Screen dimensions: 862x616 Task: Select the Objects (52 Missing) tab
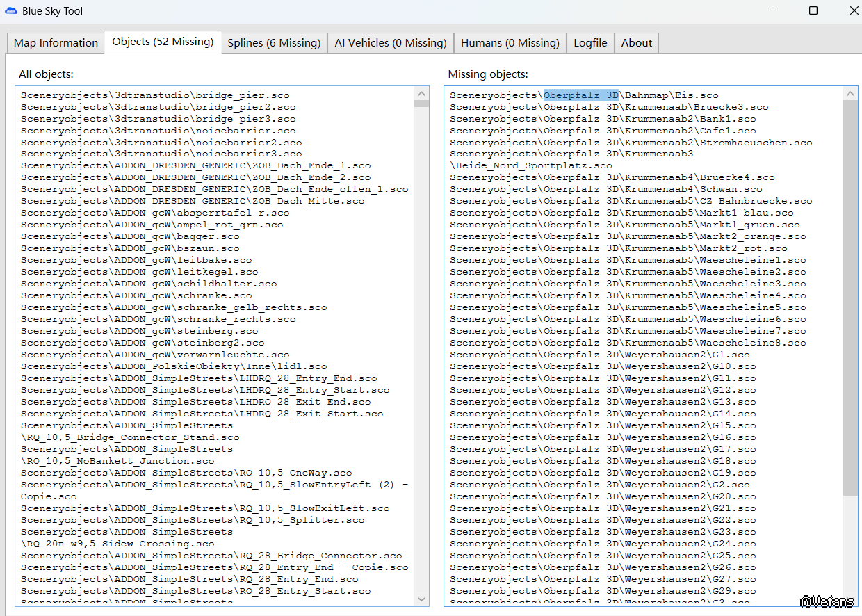(163, 42)
